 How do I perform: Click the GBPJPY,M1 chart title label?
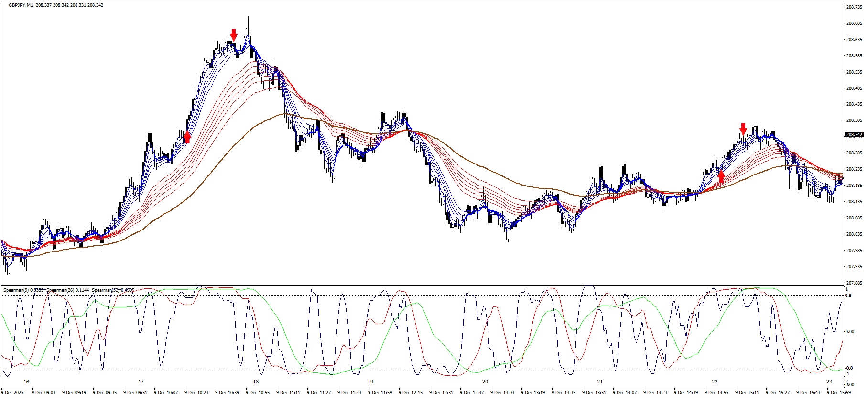pos(21,5)
